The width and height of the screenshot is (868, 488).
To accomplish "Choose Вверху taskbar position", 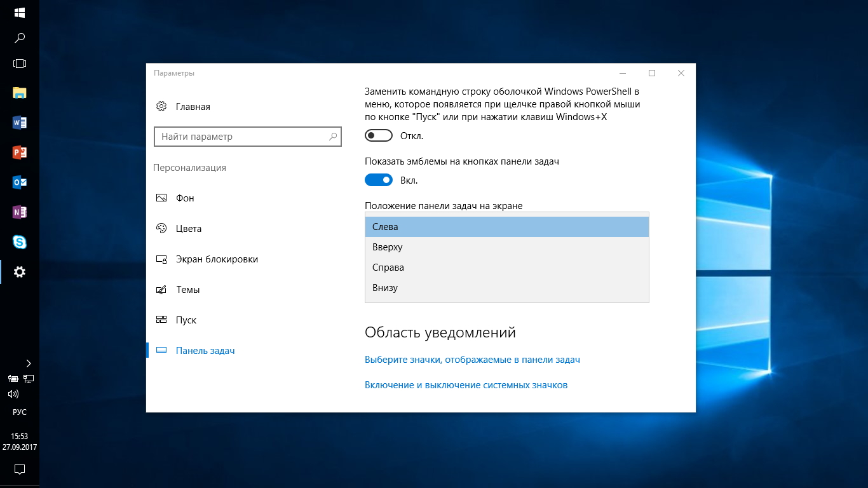I will [507, 247].
